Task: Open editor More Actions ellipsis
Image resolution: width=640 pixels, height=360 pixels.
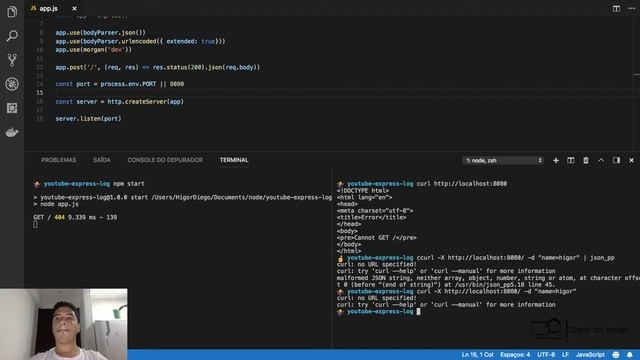Action: coord(632,8)
